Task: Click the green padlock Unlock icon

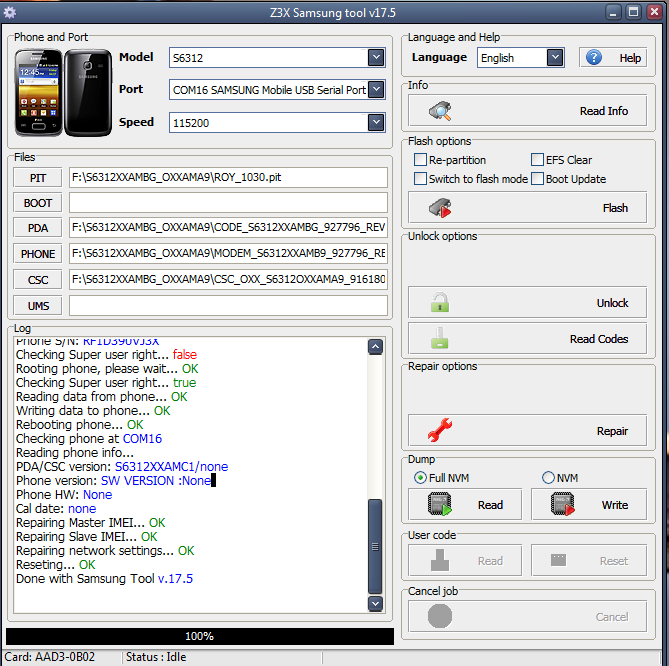Action: [439, 302]
